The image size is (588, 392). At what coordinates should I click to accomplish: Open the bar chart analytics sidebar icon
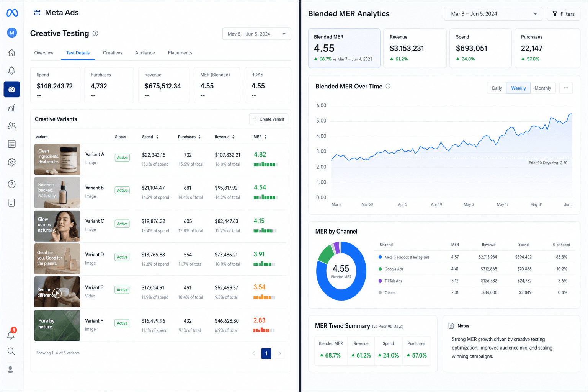(12, 108)
